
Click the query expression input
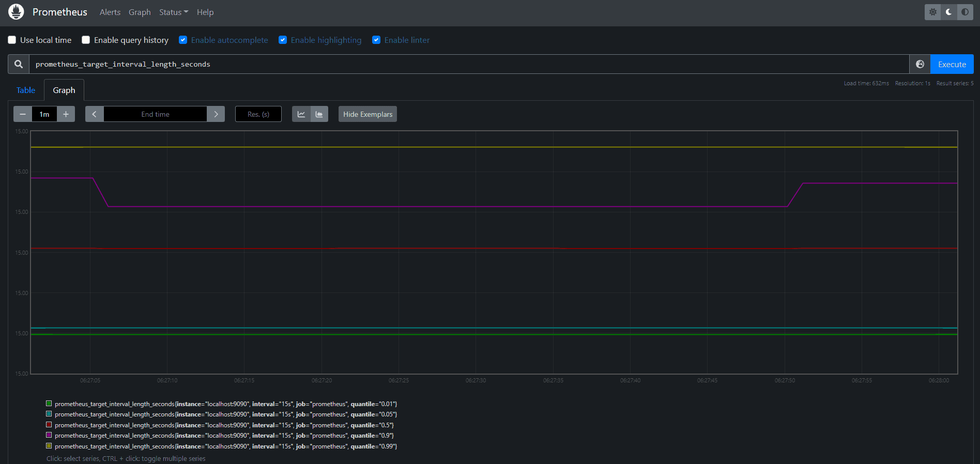tap(469, 64)
